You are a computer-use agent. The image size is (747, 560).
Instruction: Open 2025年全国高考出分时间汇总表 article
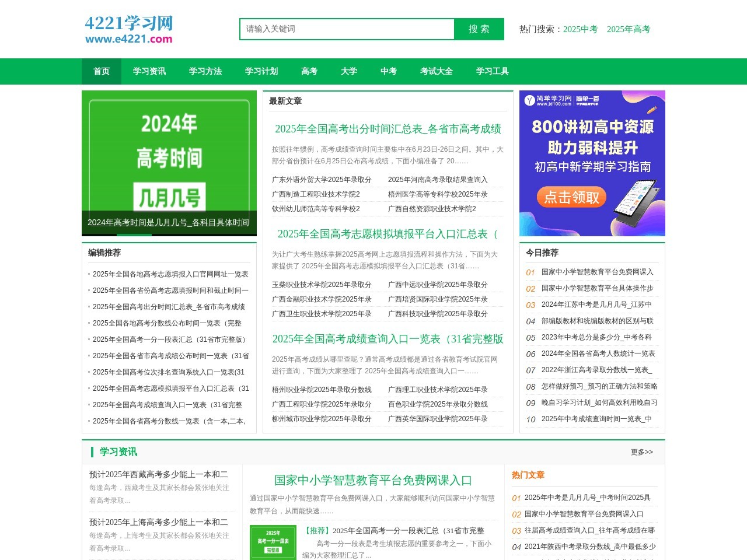click(x=388, y=129)
